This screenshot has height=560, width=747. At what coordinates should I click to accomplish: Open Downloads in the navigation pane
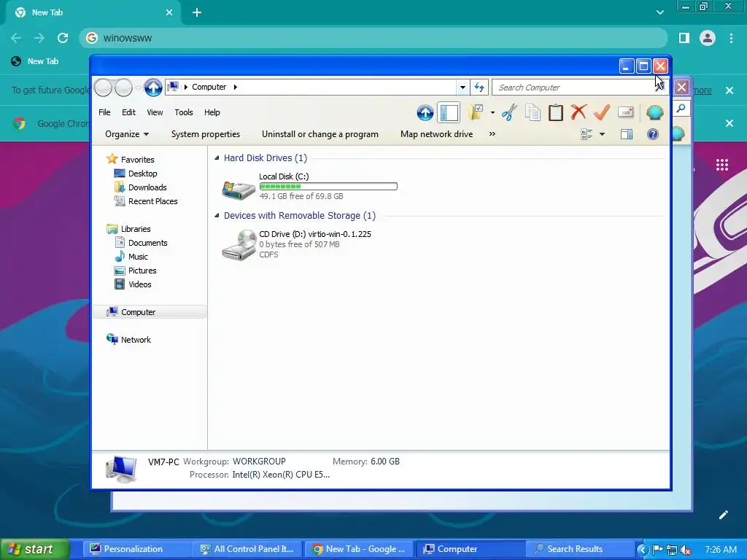147,187
